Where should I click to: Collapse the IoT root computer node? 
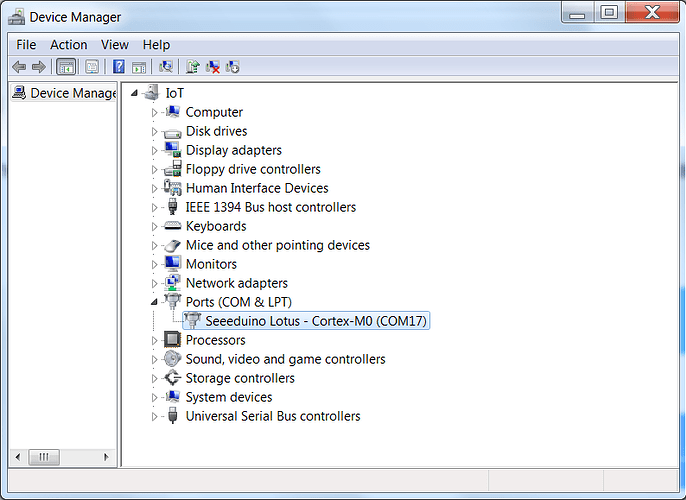pos(136,93)
